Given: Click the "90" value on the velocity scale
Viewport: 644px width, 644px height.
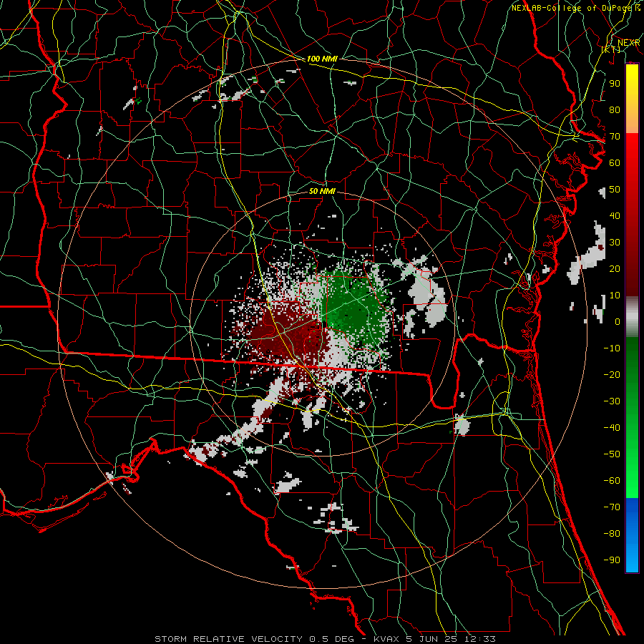Looking at the screenshot, I should coord(615,84).
